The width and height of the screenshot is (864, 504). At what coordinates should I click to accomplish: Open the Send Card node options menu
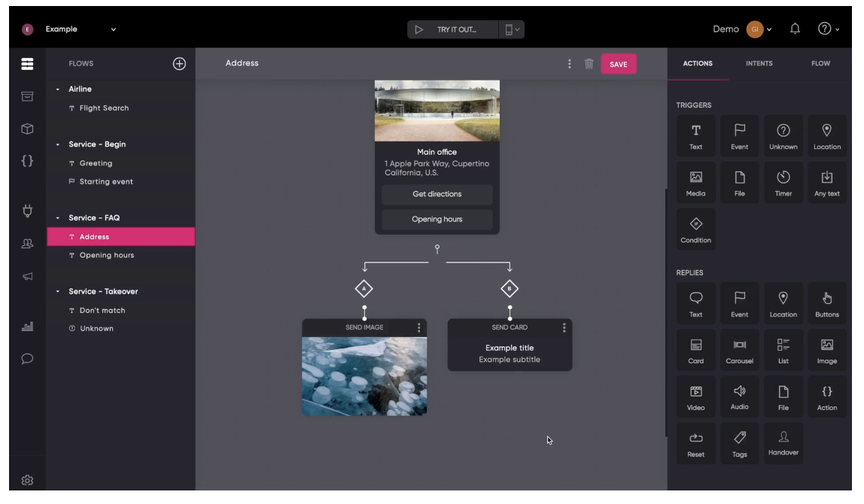click(564, 326)
